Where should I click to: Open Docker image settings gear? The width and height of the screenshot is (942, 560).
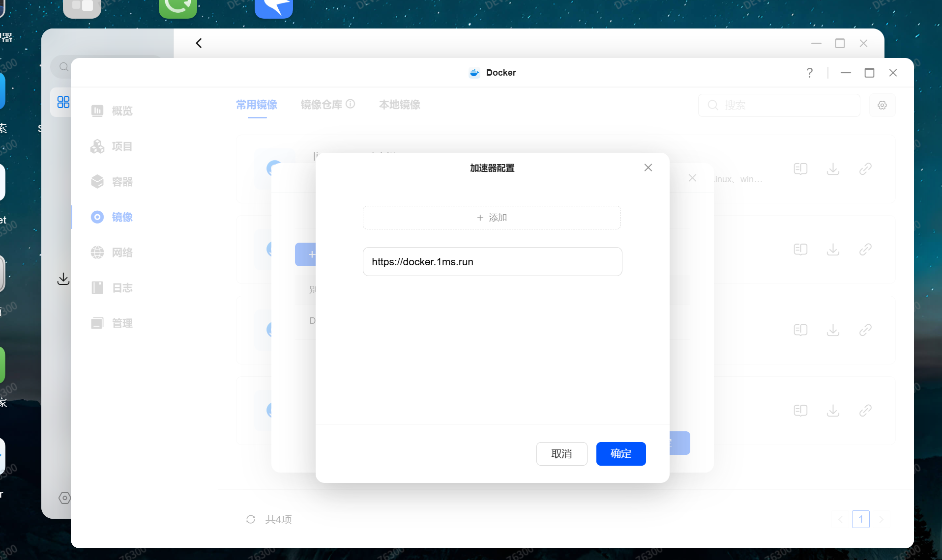coord(883,105)
